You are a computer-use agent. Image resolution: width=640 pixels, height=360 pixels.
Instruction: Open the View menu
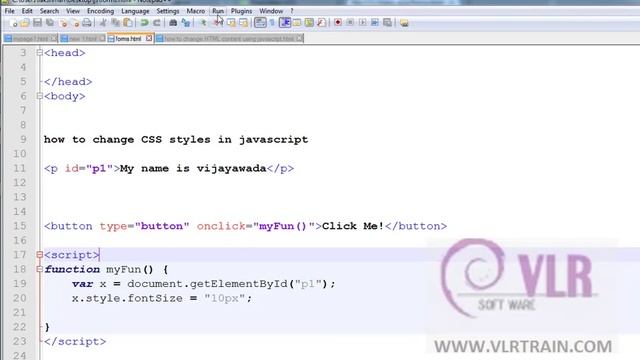pyautogui.click(x=73, y=11)
